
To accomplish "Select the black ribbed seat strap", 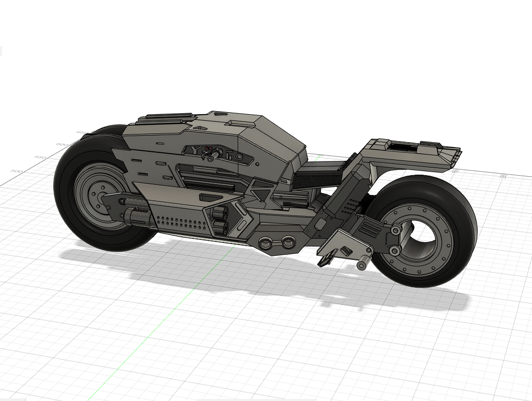I will (320, 175).
